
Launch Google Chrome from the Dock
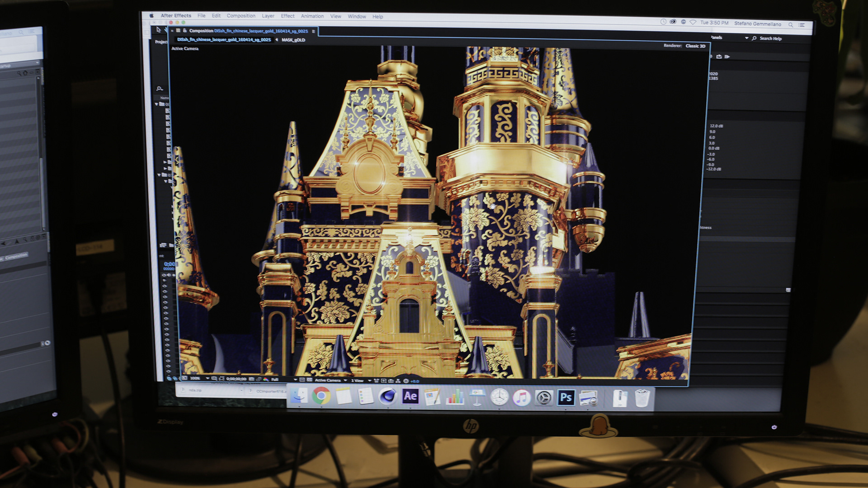click(321, 396)
